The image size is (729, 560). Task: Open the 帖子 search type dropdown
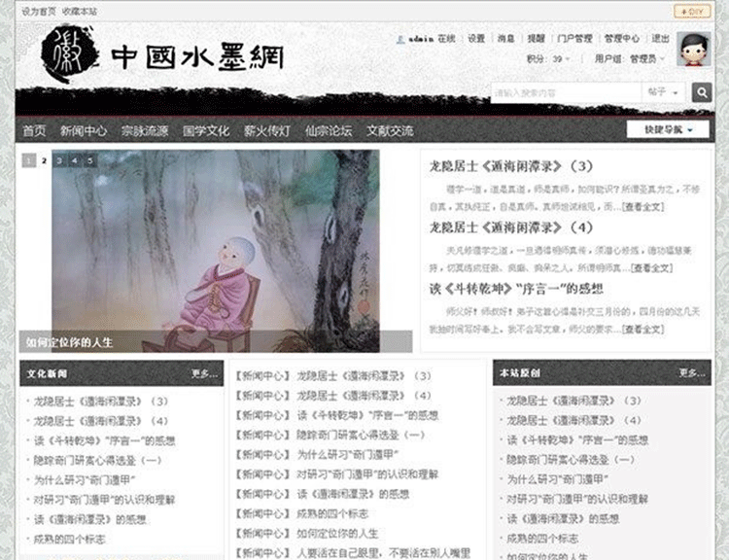[x=663, y=92]
